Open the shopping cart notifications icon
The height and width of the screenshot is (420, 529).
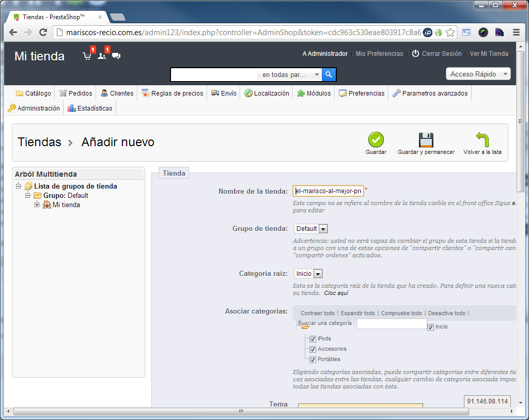(87, 56)
